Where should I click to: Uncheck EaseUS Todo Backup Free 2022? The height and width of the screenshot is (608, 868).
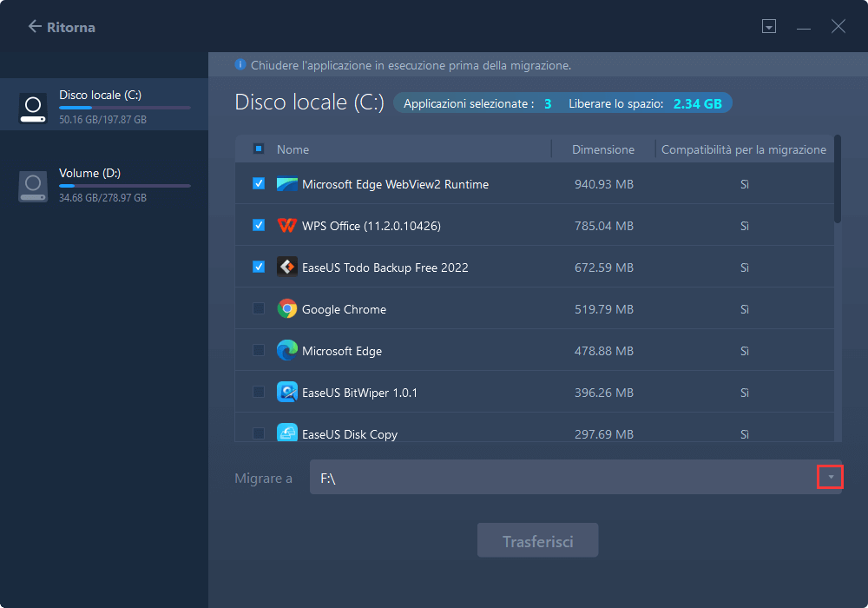point(259,267)
